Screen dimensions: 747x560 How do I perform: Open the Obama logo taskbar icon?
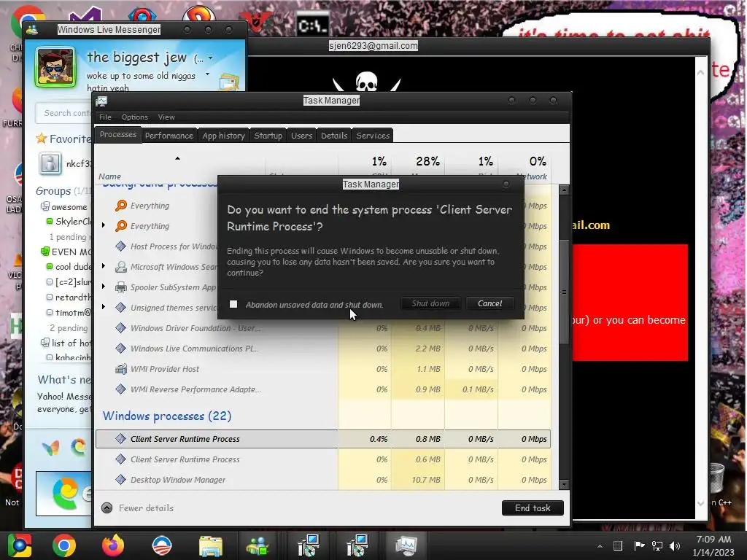161,545
